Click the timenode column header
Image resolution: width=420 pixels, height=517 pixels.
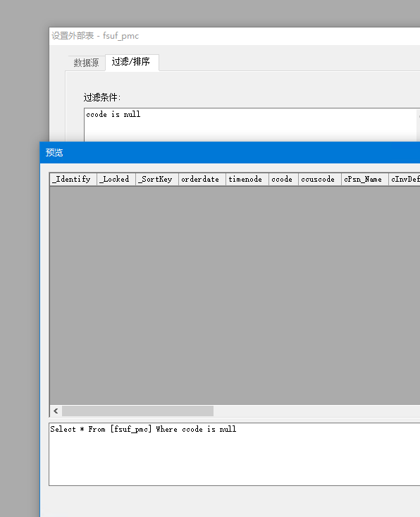tap(247, 180)
